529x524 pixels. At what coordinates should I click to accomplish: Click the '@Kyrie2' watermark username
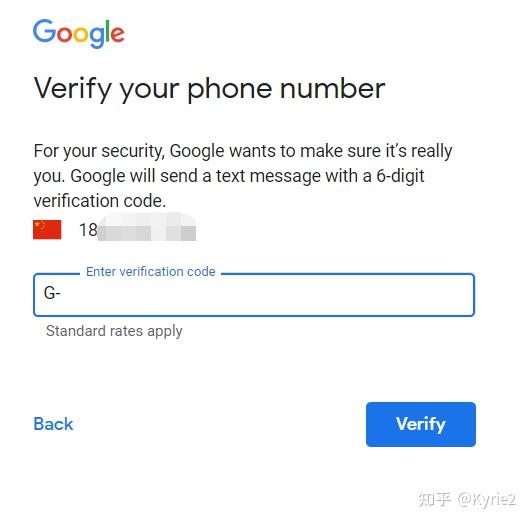point(486,499)
